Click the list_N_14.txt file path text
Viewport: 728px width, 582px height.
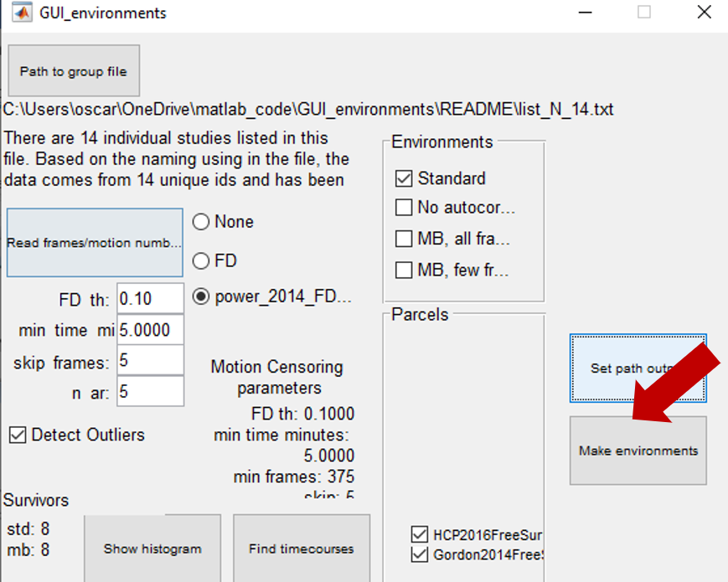pos(307,110)
